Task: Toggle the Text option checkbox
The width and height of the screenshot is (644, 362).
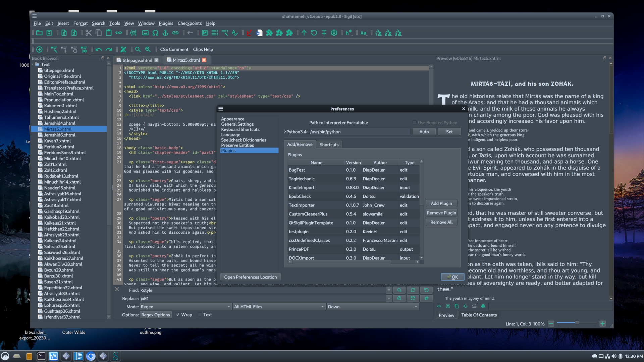Action: (200, 315)
